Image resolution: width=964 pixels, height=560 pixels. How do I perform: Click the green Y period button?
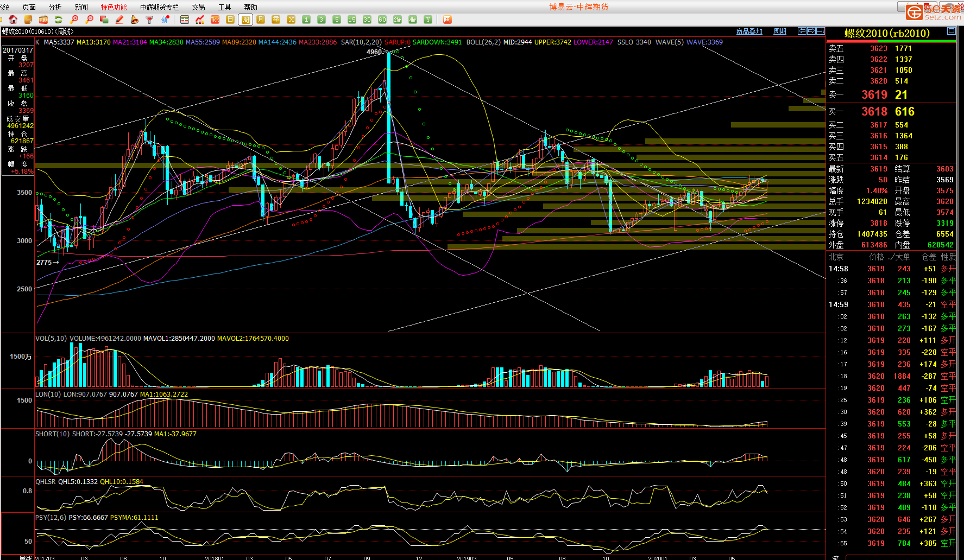point(428,20)
